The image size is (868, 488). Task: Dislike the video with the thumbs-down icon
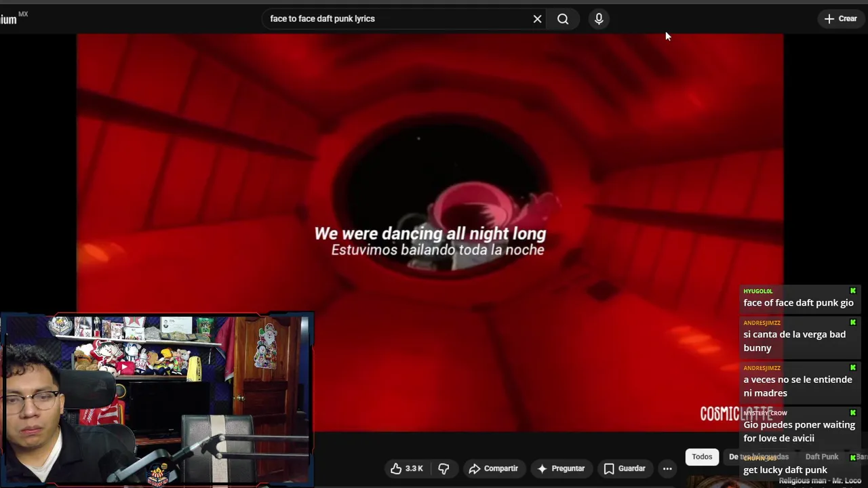point(443,468)
